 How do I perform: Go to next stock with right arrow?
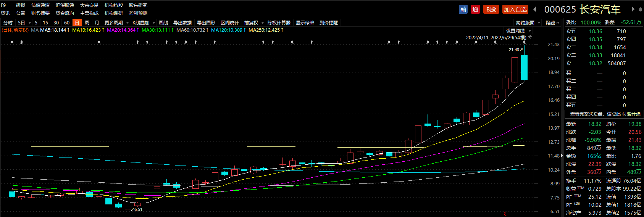pyautogui.click(x=633, y=10)
